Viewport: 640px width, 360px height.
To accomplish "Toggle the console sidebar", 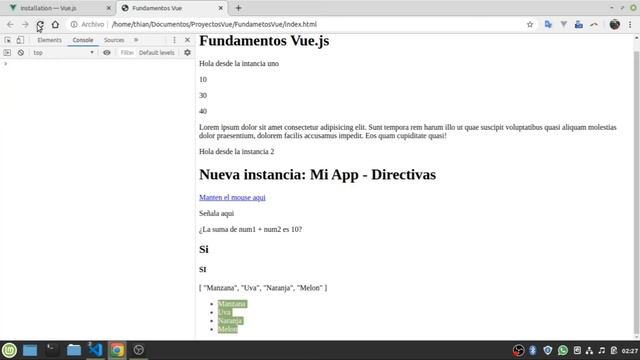I will [7, 53].
